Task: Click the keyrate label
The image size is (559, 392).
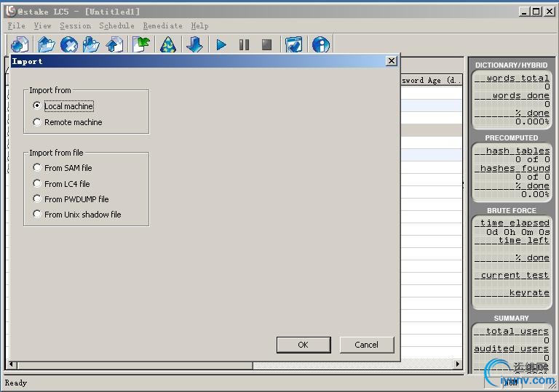Action: pyautogui.click(x=529, y=292)
